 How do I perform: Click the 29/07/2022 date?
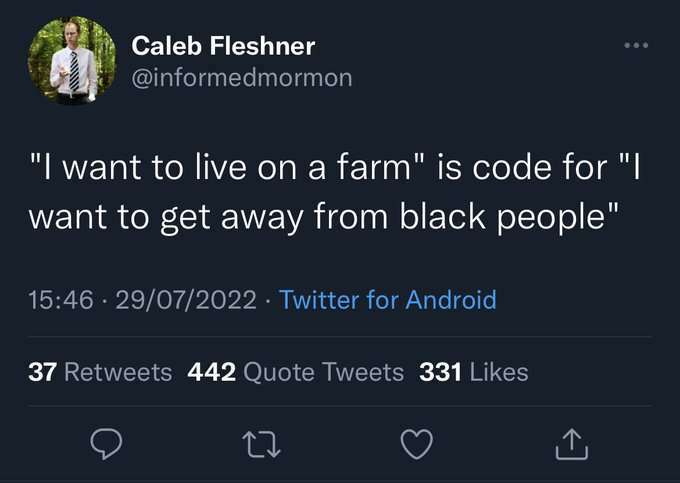point(184,299)
